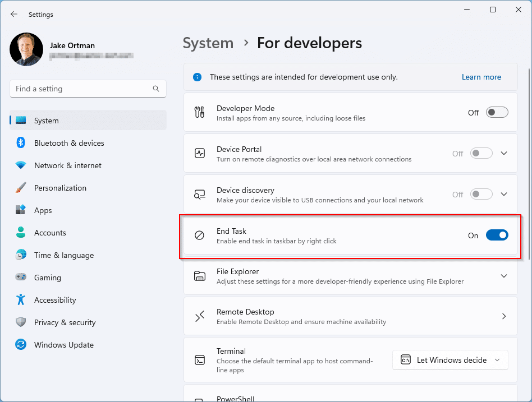Open Network & internet section
This screenshot has height=402, width=532.
[x=88, y=165]
